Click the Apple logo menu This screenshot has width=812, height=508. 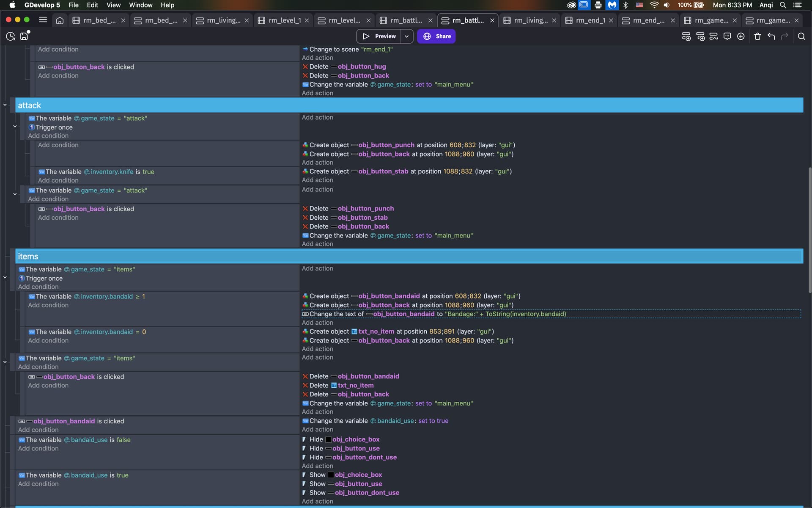(12, 5)
